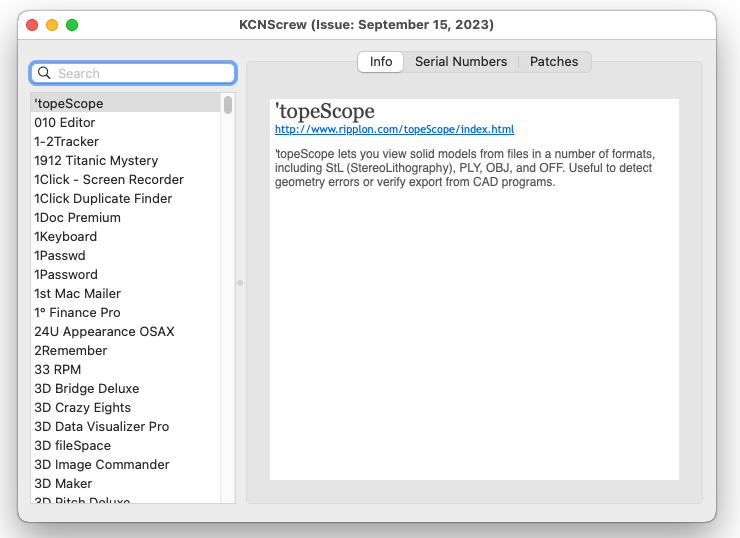Click the 'topeScope heading in info pane

[325, 111]
